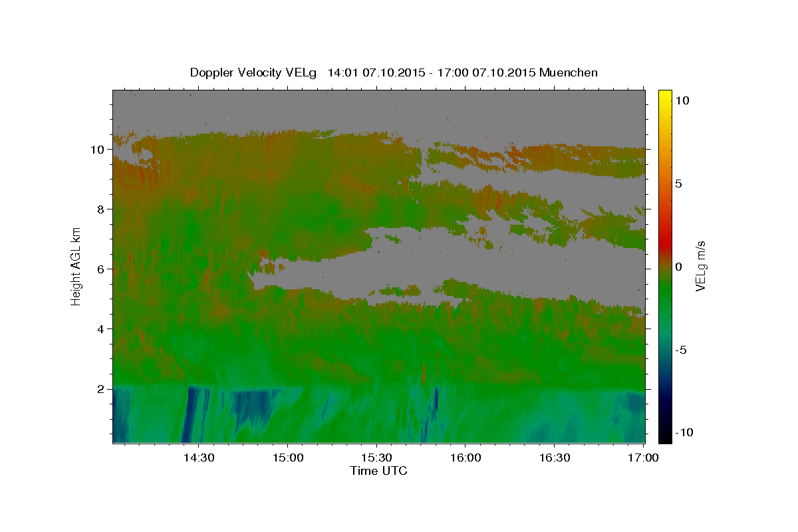Click the date range '14:01 07.10.2015' in title
Viewport: 798px width, 532px height.
click(x=376, y=72)
